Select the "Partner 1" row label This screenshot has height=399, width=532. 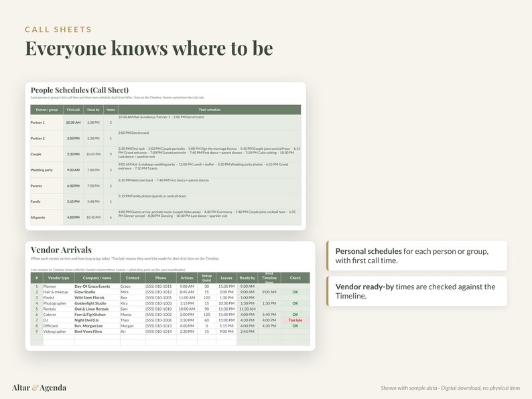[x=38, y=123]
